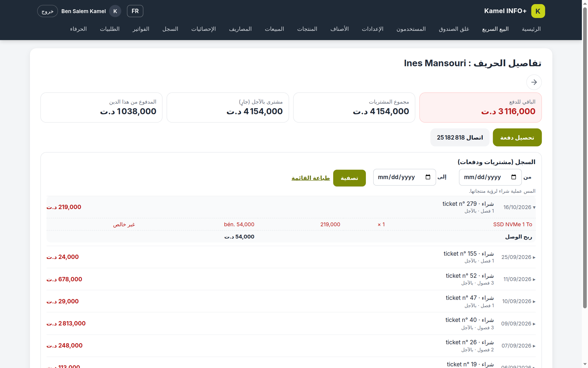Click the SSD NVMe 1 To product line

point(291,224)
